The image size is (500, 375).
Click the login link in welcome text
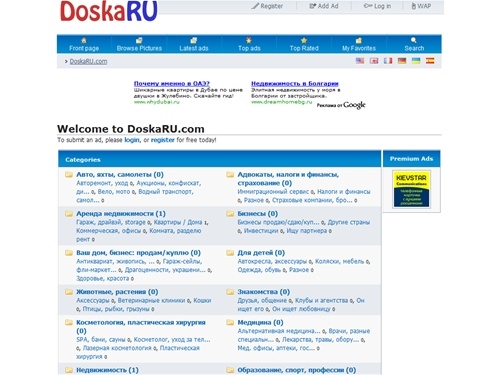[x=132, y=140]
